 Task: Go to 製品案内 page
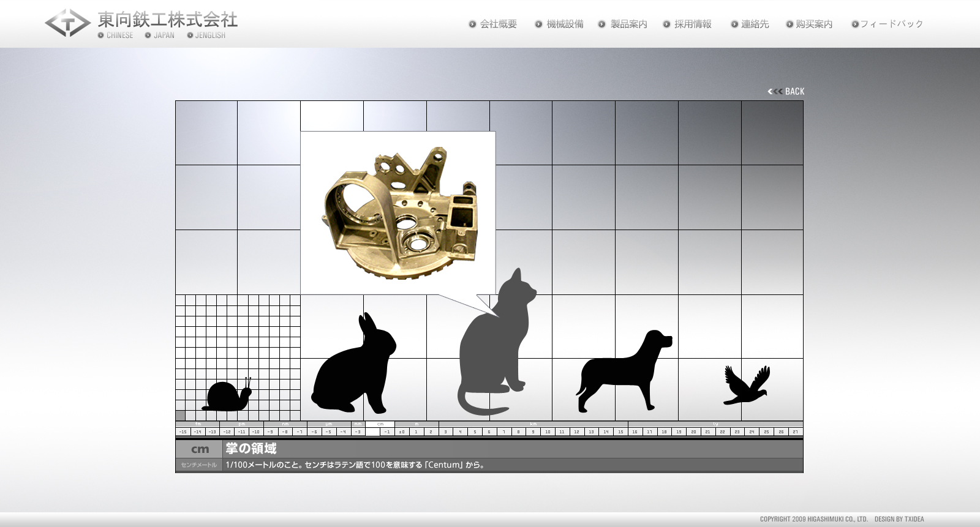(628, 24)
